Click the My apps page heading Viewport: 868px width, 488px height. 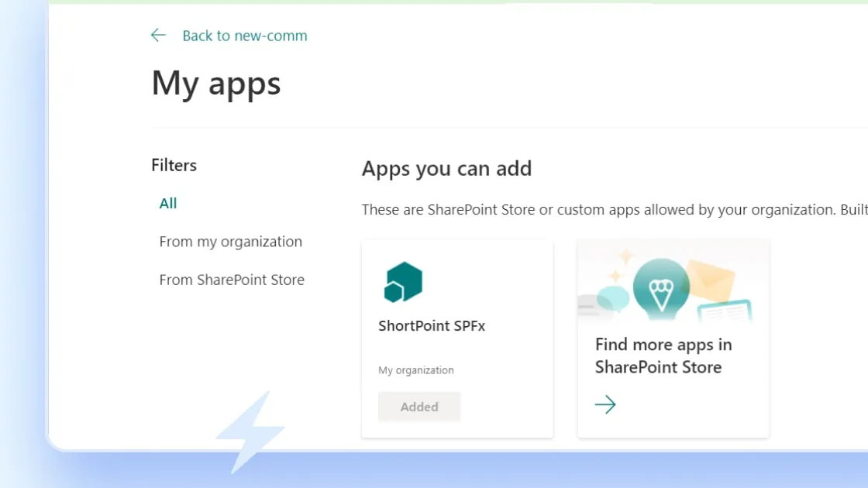coord(216,84)
